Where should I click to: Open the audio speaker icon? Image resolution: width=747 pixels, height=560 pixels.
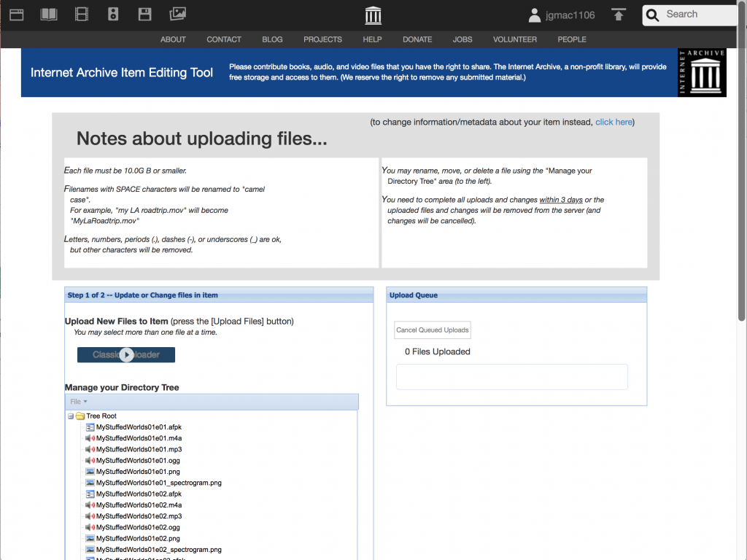pos(113,15)
